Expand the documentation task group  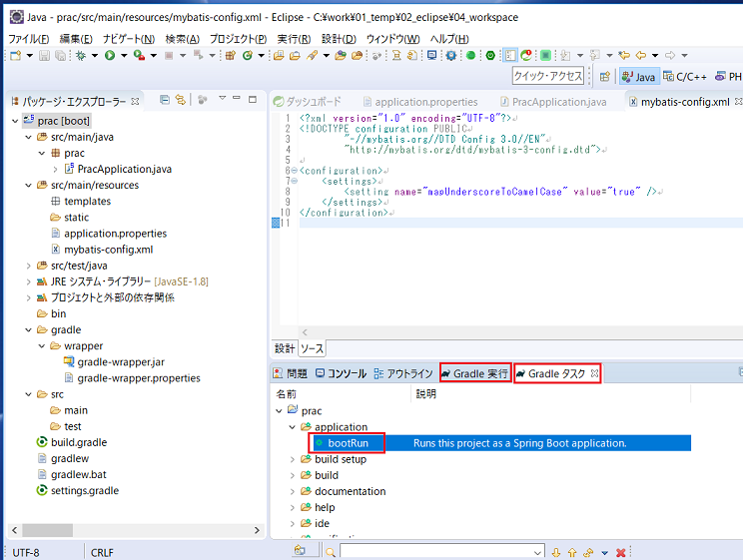[x=293, y=491]
